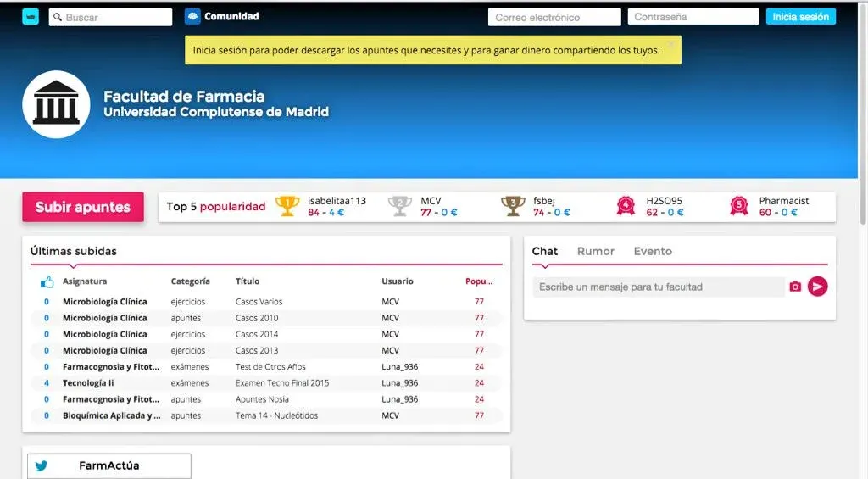Close the yellow login notification banner

670,43
